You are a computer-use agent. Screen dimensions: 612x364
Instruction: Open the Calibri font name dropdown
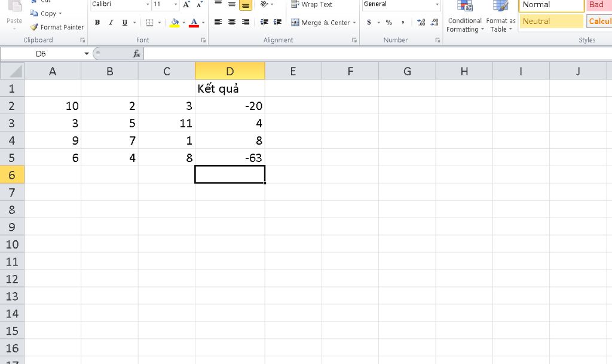(148, 4)
